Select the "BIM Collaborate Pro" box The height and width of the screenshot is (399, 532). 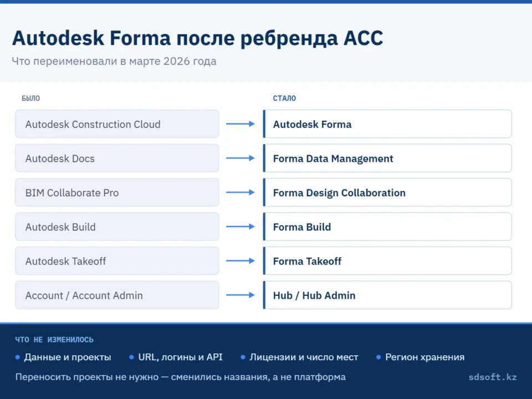[117, 192]
